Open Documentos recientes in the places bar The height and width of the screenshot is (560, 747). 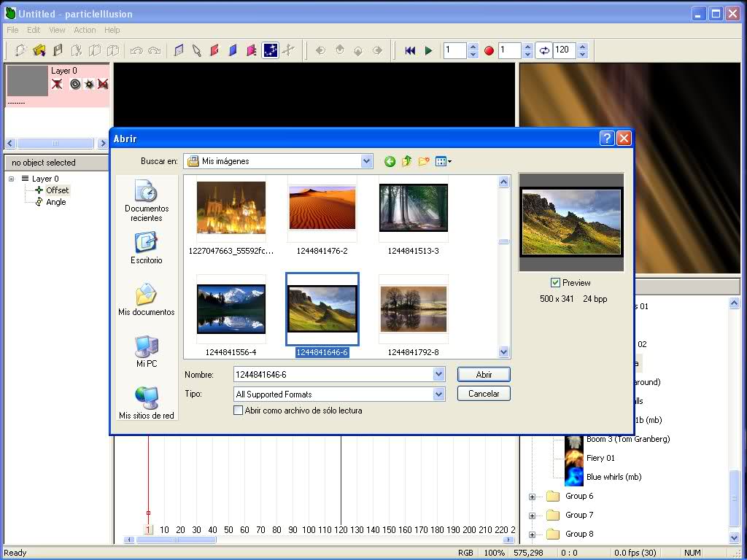[146, 201]
